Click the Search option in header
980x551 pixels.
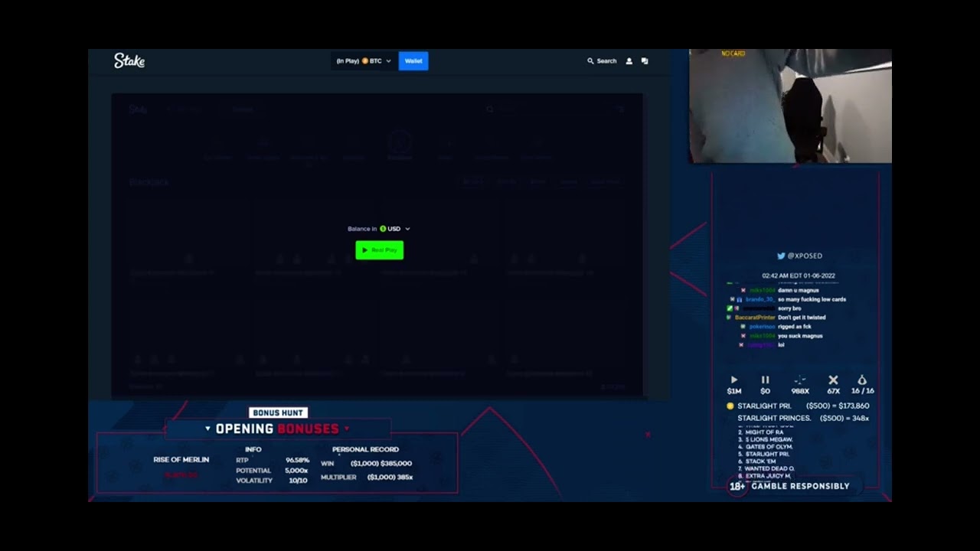click(602, 61)
